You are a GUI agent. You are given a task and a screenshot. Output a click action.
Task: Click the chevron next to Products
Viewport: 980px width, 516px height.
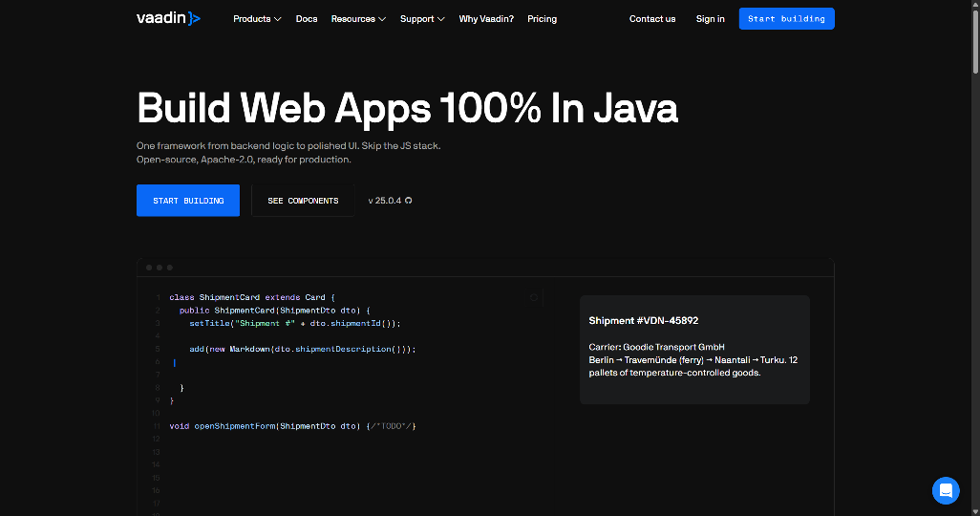pyautogui.click(x=278, y=19)
